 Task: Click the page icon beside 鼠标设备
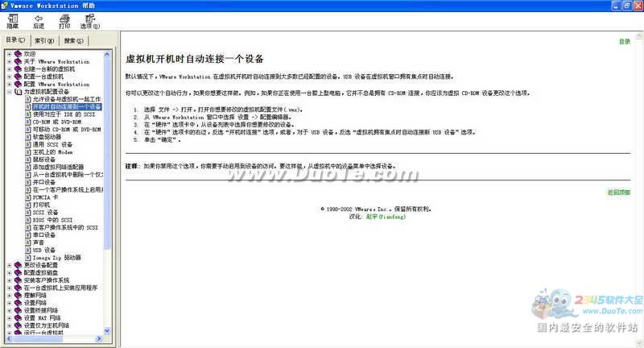[x=28, y=159]
